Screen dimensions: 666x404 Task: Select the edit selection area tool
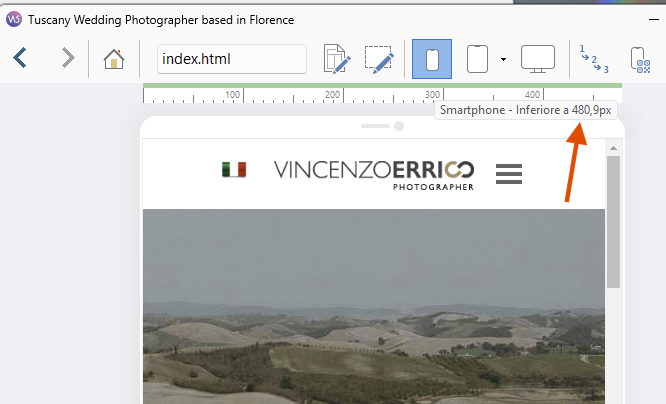379,59
